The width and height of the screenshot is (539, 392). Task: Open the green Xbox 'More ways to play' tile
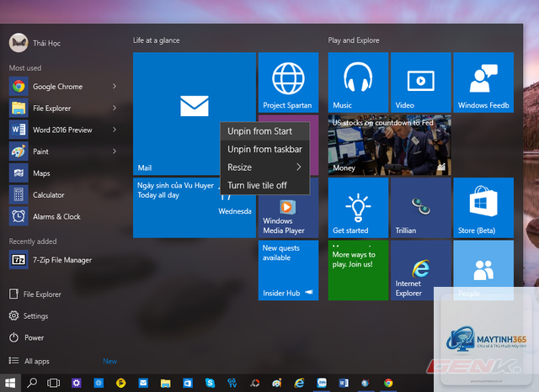click(358, 270)
